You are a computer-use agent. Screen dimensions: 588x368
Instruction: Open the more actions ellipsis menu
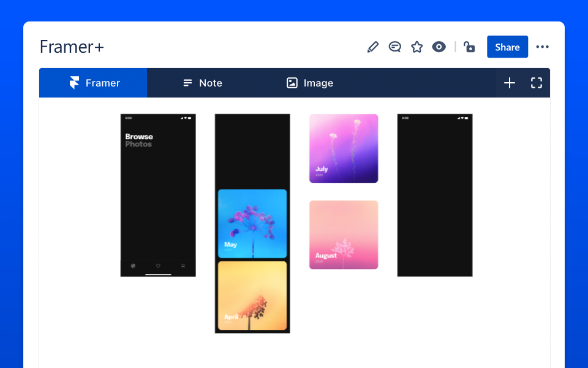(x=542, y=47)
